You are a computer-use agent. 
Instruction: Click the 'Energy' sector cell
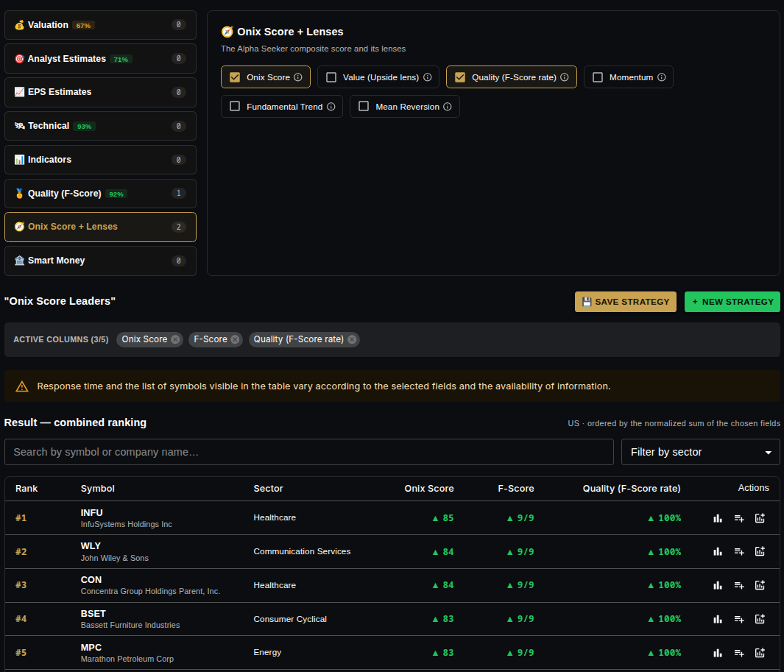(267, 653)
